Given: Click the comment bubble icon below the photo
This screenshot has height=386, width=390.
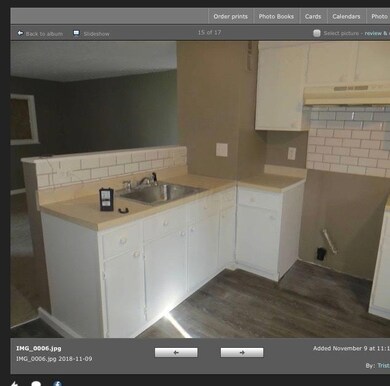Looking at the screenshot, I should pyautogui.click(x=36, y=384).
